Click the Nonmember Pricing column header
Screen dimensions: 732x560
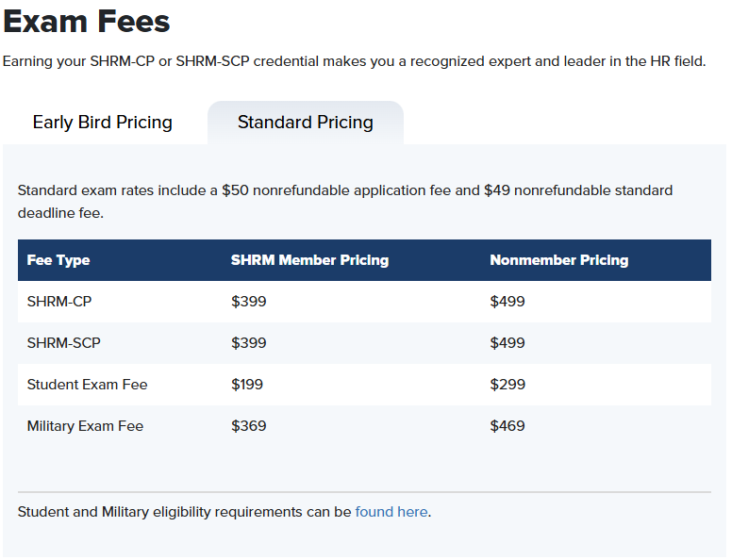(x=558, y=260)
